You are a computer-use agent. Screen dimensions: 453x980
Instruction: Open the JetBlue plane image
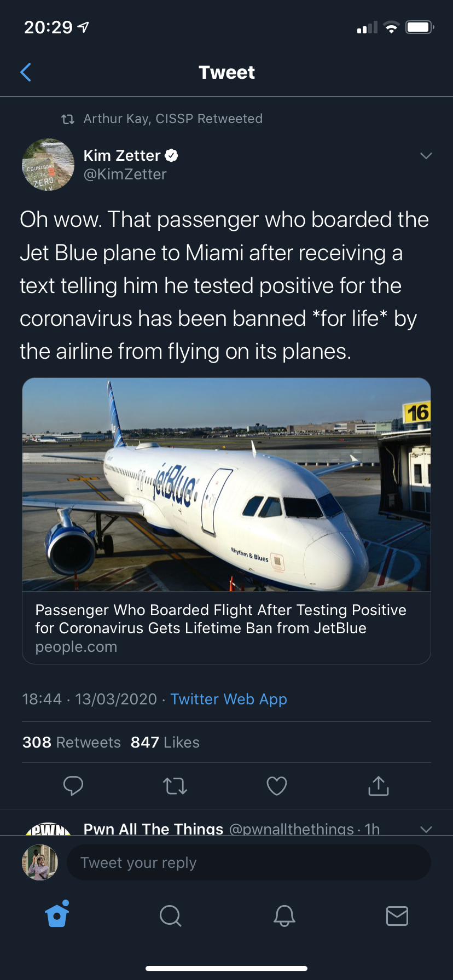[x=226, y=484]
